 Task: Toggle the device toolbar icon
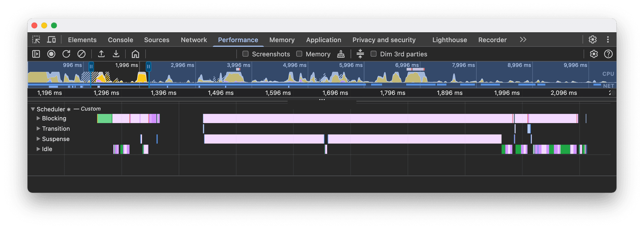click(51, 40)
